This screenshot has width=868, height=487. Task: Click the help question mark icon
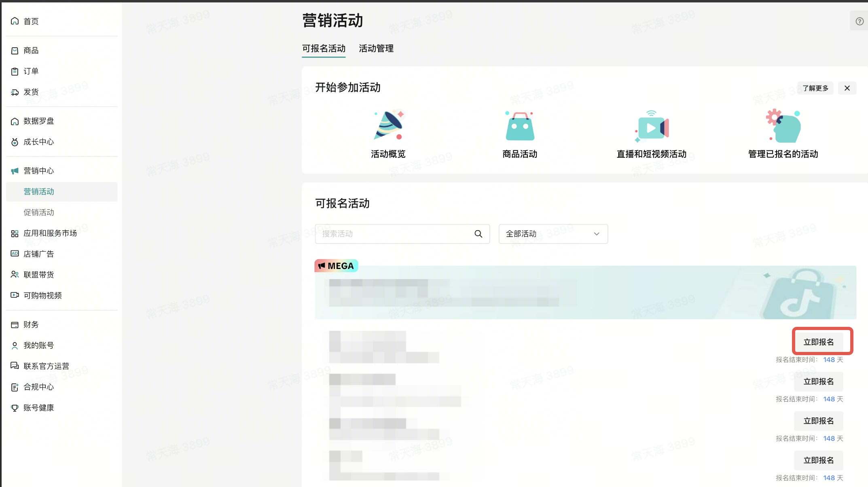860,21
